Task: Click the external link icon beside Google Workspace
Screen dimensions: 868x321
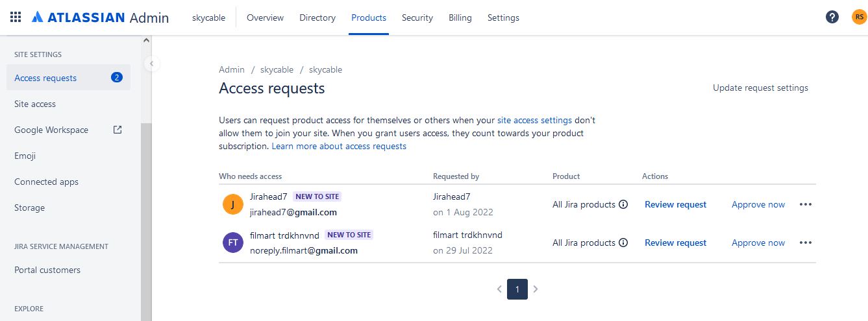Action: tap(118, 130)
